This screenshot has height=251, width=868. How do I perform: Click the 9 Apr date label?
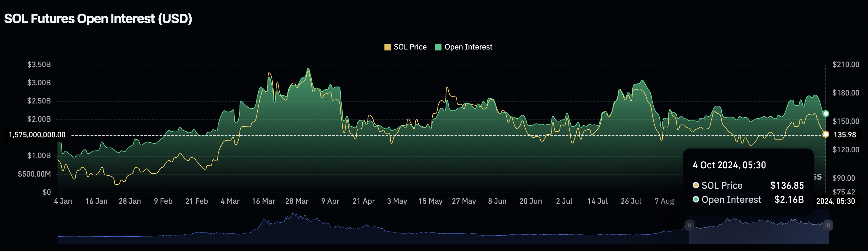point(330,201)
